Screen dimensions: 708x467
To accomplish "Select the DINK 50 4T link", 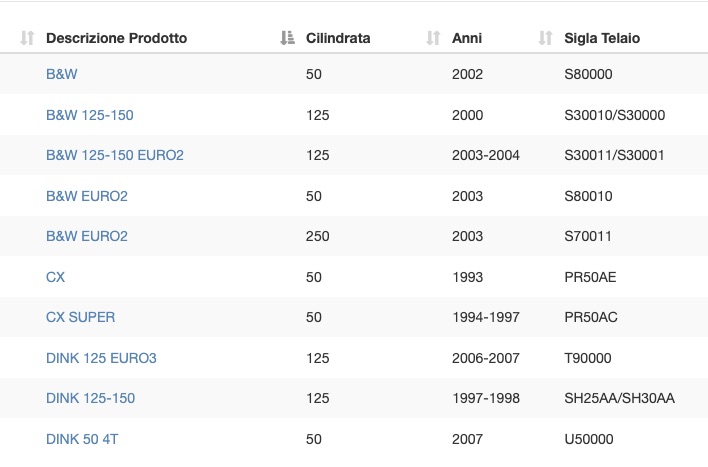I will [82, 439].
